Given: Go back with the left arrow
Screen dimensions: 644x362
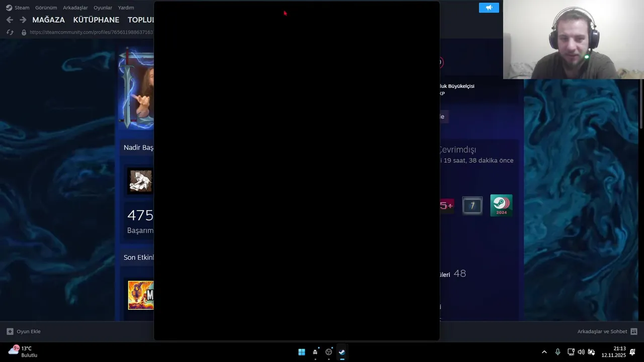Looking at the screenshot, I should point(10,20).
